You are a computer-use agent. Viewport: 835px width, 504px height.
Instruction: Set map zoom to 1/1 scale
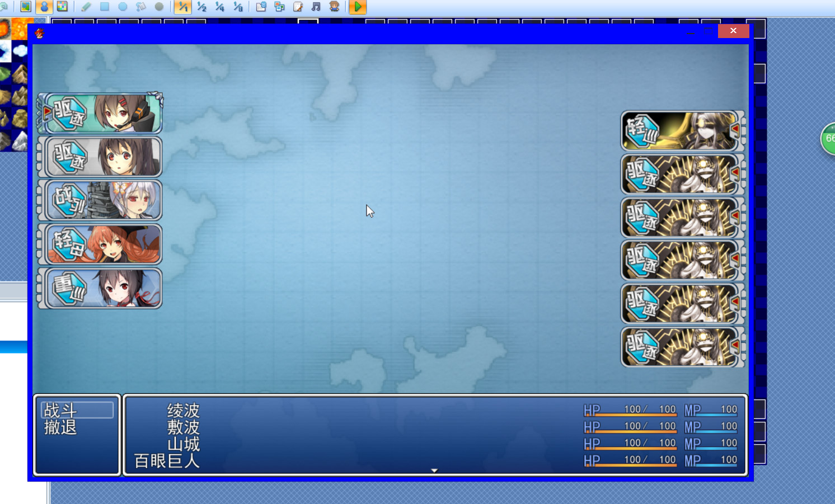(x=183, y=7)
